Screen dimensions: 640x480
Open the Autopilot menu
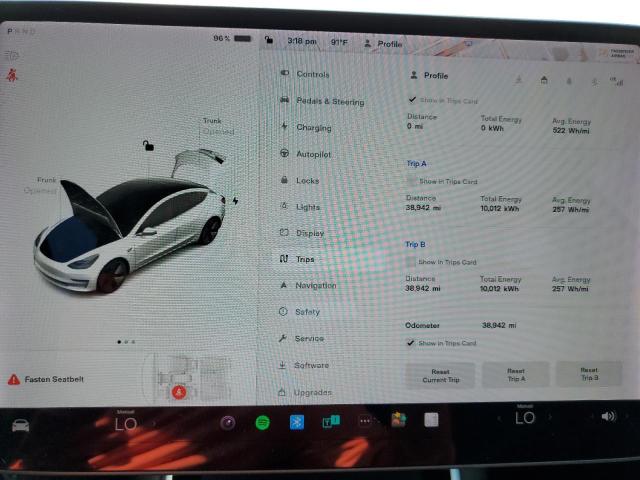pyautogui.click(x=306, y=154)
